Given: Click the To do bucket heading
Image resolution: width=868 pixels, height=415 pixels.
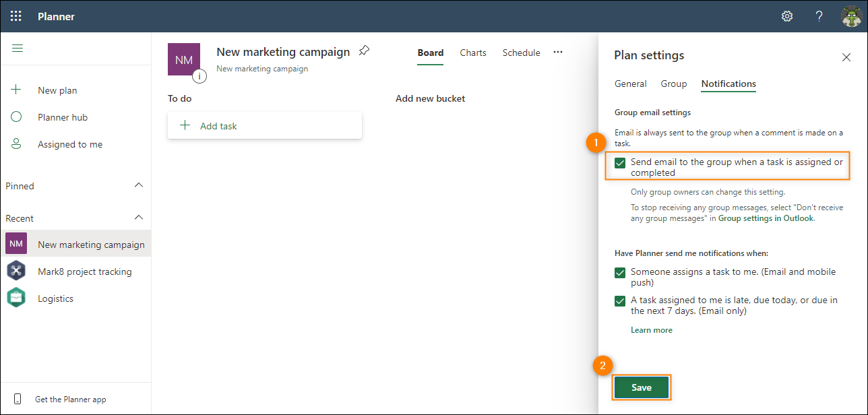Looking at the screenshot, I should point(180,98).
